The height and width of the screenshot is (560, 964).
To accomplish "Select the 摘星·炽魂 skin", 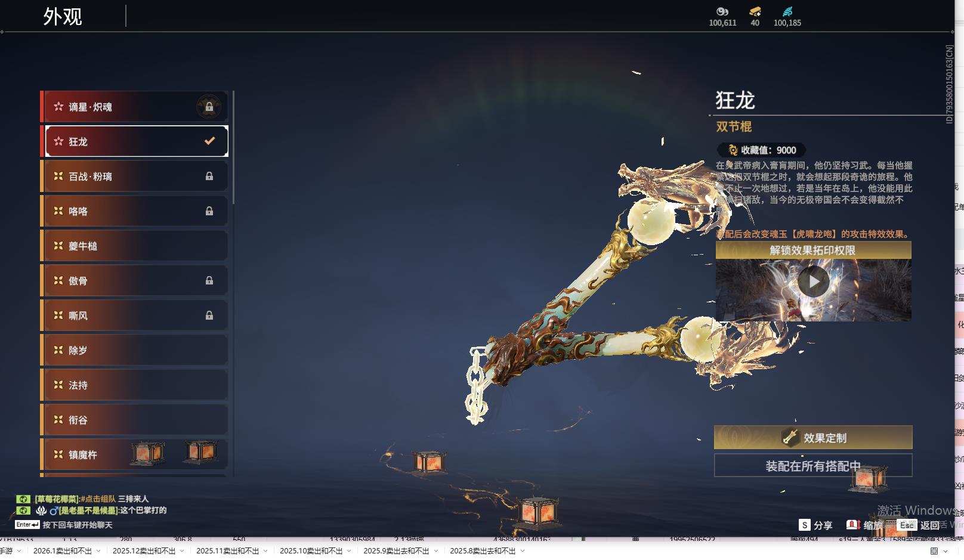I will point(134,107).
